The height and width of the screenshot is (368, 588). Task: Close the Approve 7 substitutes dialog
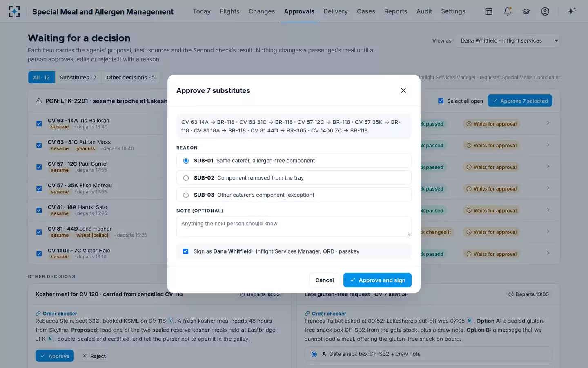(x=403, y=90)
